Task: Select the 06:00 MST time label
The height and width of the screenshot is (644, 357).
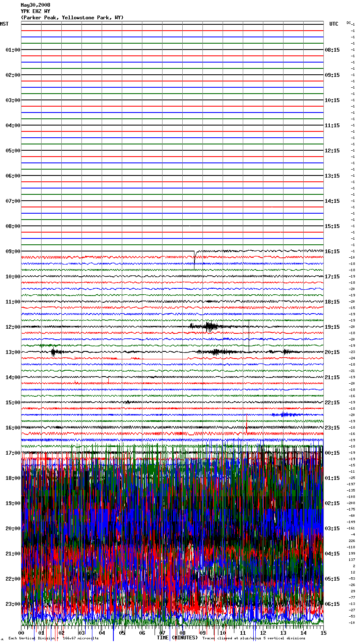Action: click(13, 176)
